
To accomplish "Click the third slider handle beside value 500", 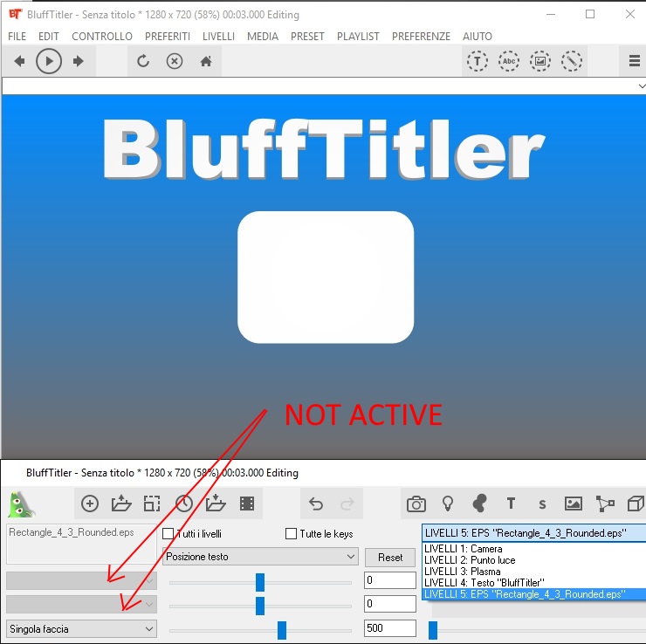I will (x=281, y=629).
